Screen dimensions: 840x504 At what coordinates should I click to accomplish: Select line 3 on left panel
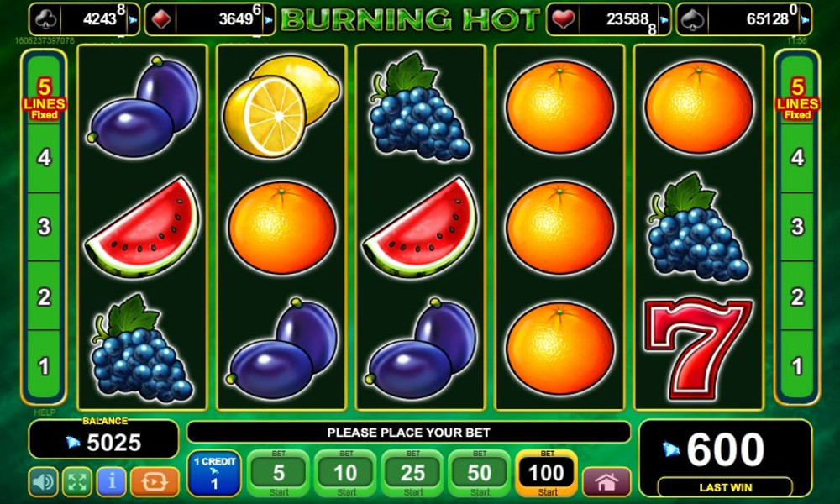44,227
